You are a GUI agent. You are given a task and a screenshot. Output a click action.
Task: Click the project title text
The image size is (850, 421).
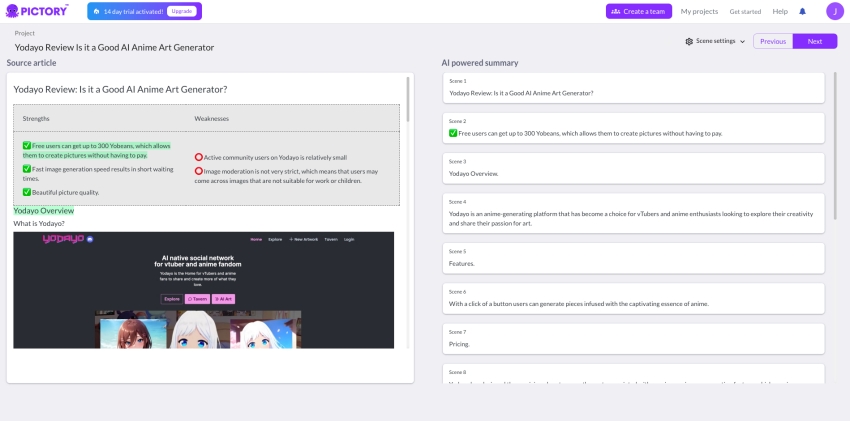click(114, 47)
